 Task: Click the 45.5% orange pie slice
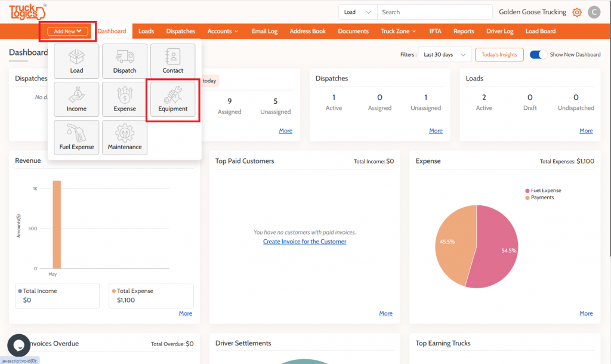click(454, 245)
